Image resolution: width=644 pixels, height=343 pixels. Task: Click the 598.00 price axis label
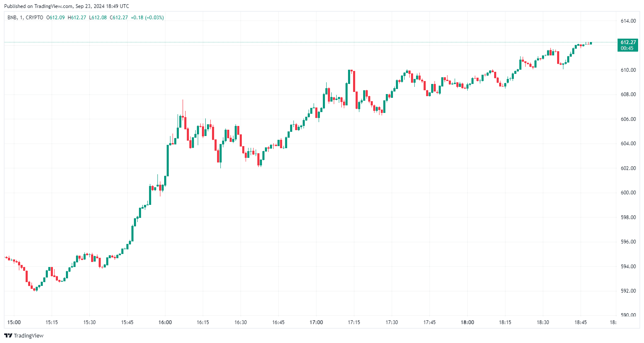coord(628,217)
